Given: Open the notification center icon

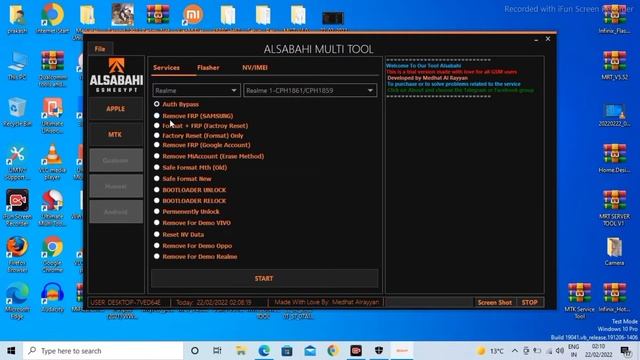Looking at the screenshot, I should pos(625,351).
